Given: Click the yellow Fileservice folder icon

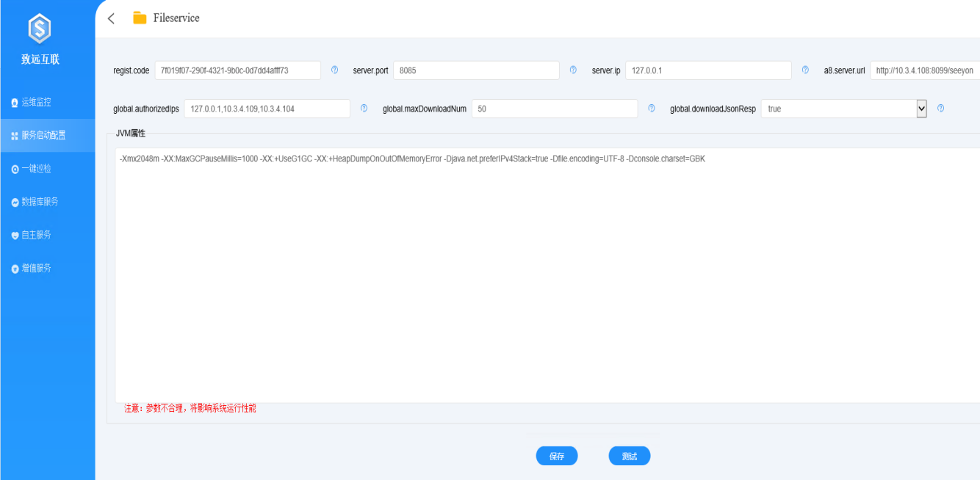Looking at the screenshot, I should (140, 18).
